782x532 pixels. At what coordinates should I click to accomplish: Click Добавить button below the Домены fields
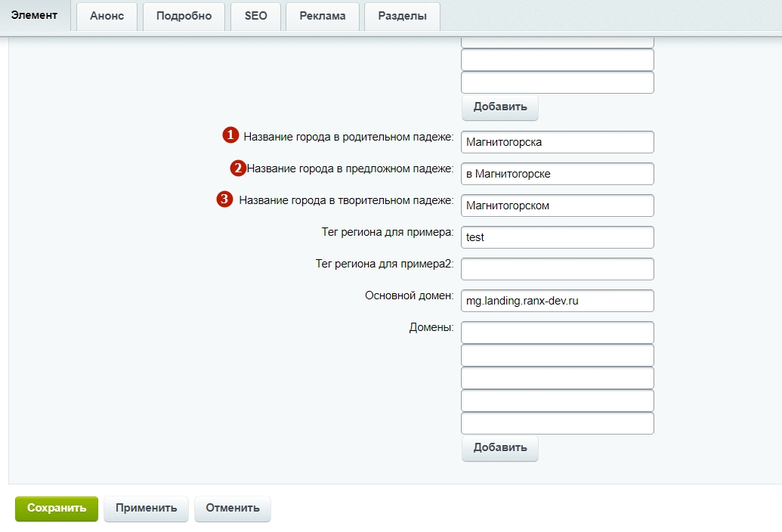499,447
